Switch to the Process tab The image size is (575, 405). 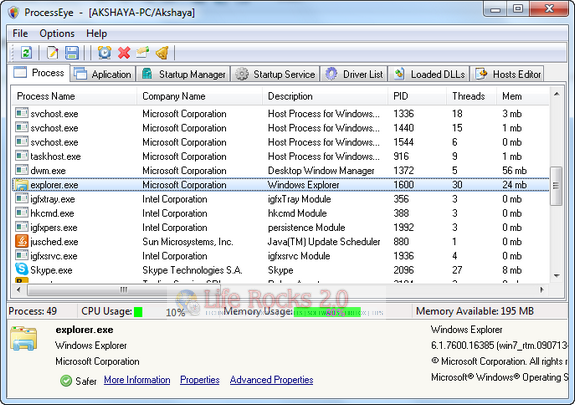coord(39,73)
